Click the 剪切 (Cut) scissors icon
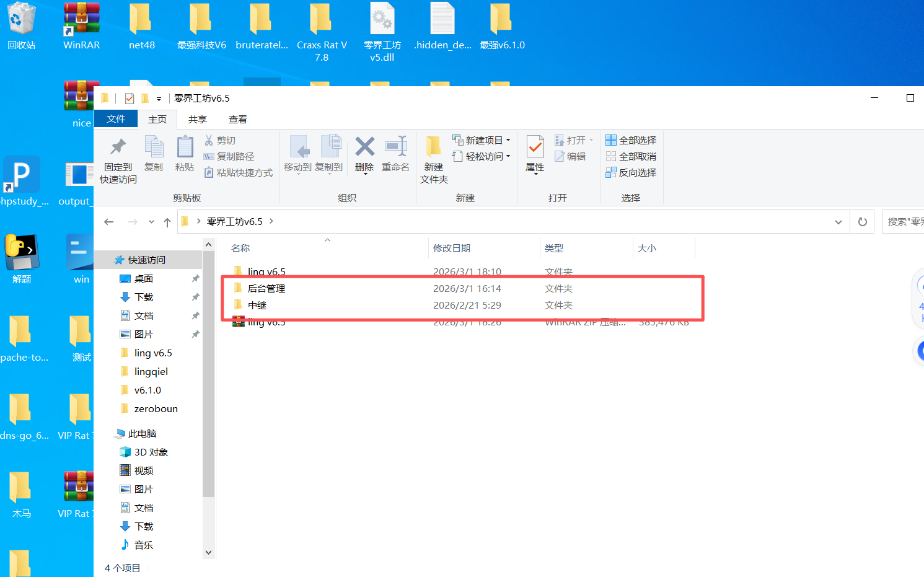The height and width of the screenshot is (577, 924). click(x=209, y=141)
